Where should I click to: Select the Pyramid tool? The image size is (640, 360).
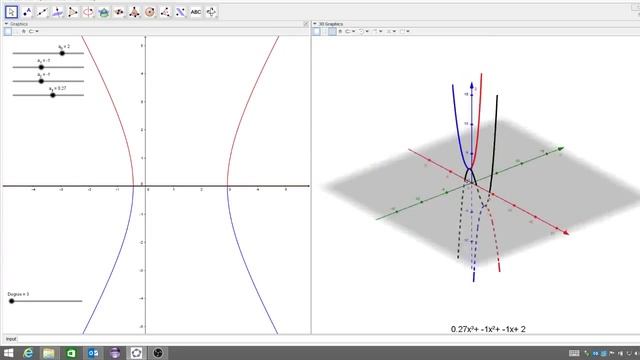[134, 12]
